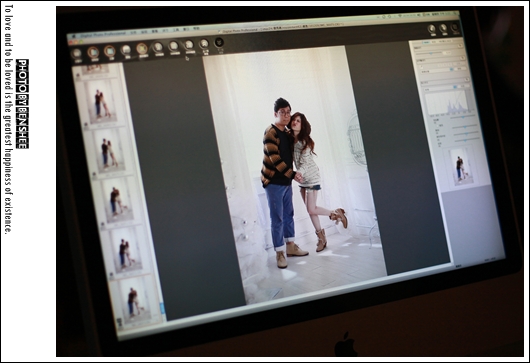Click the middle of the three top-right toolbar icons
This screenshot has height=363, width=530.
[x=443, y=28]
